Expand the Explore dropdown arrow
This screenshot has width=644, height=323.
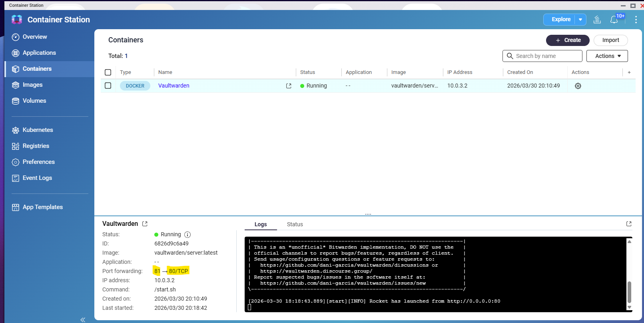tap(580, 20)
